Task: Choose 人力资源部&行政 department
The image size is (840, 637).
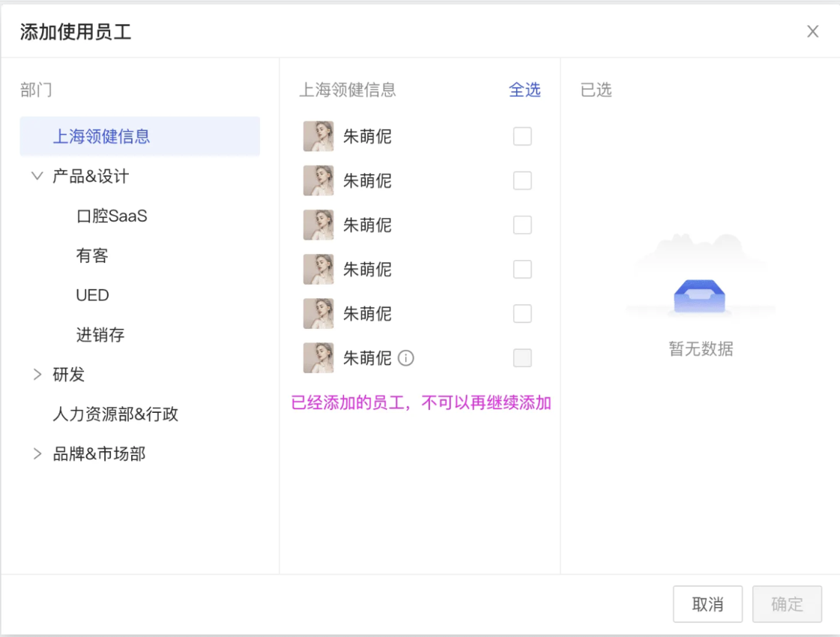Action: (115, 414)
